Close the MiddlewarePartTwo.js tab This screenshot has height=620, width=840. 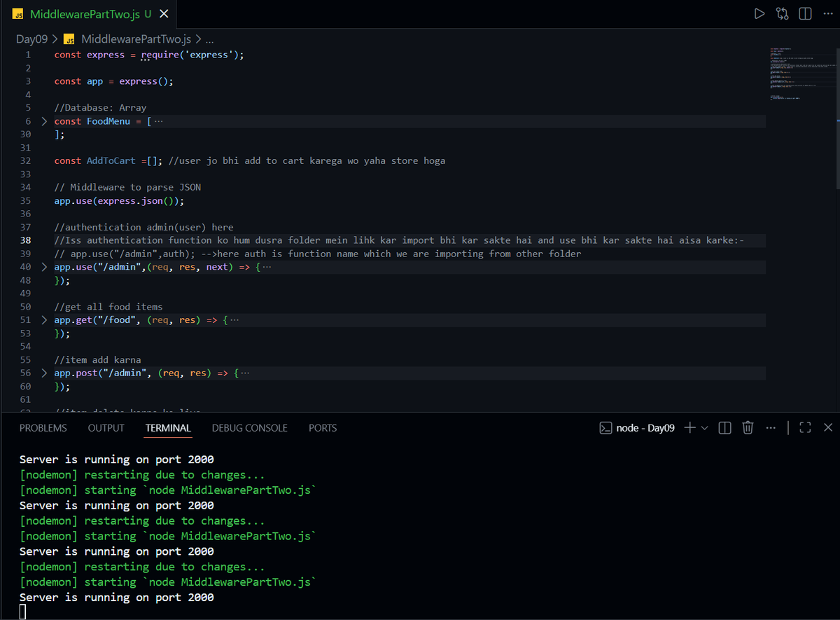tap(164, 14)
